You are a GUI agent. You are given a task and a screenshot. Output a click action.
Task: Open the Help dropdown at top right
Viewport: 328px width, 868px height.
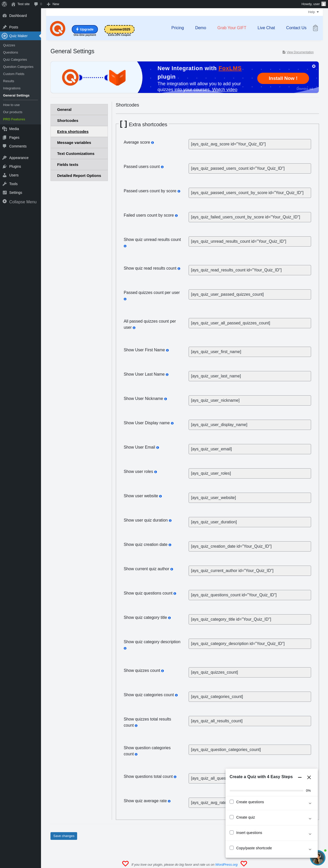click(313, 12)
